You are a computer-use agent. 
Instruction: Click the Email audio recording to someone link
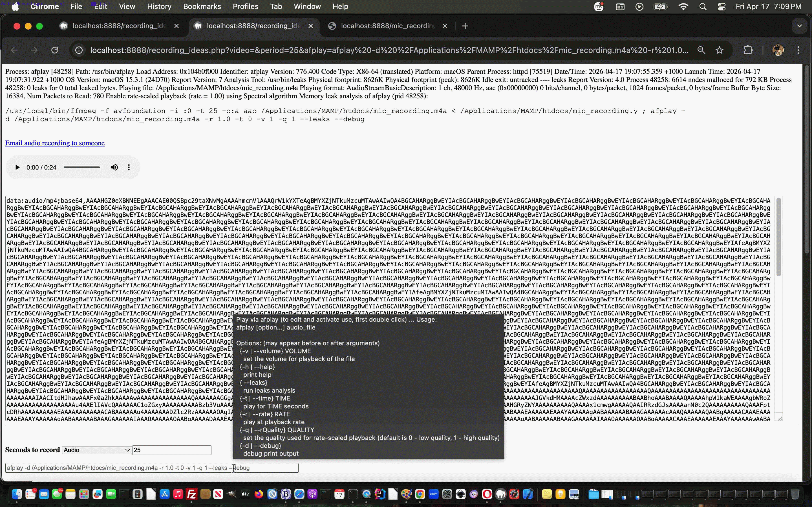click(x=55, y=143)
